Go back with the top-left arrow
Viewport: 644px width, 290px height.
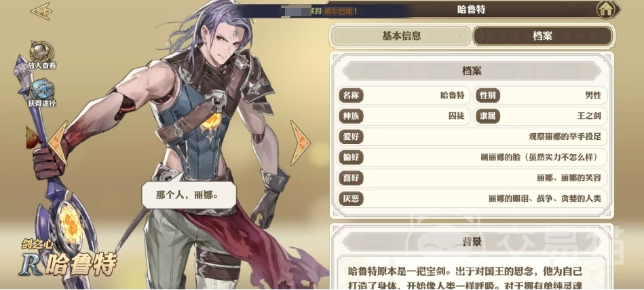(41, 11)
